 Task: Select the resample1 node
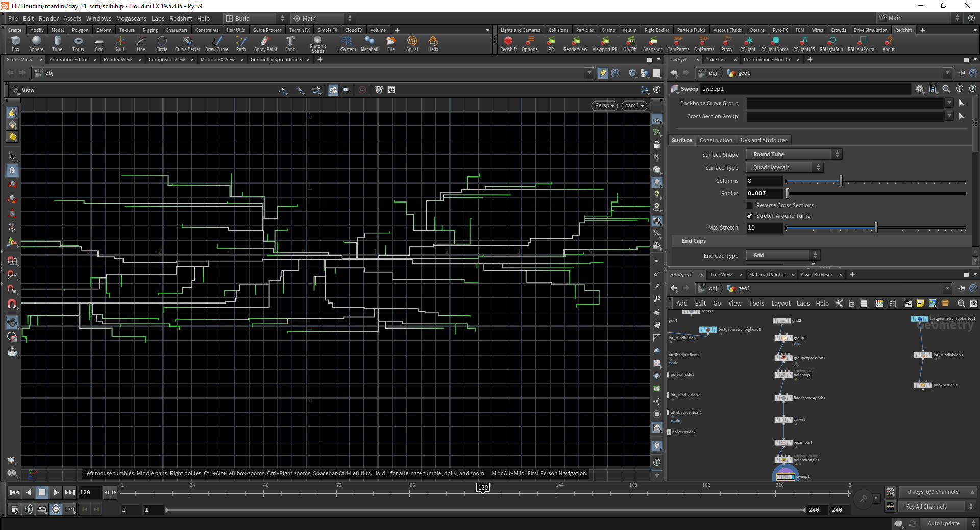pos(783,443)
